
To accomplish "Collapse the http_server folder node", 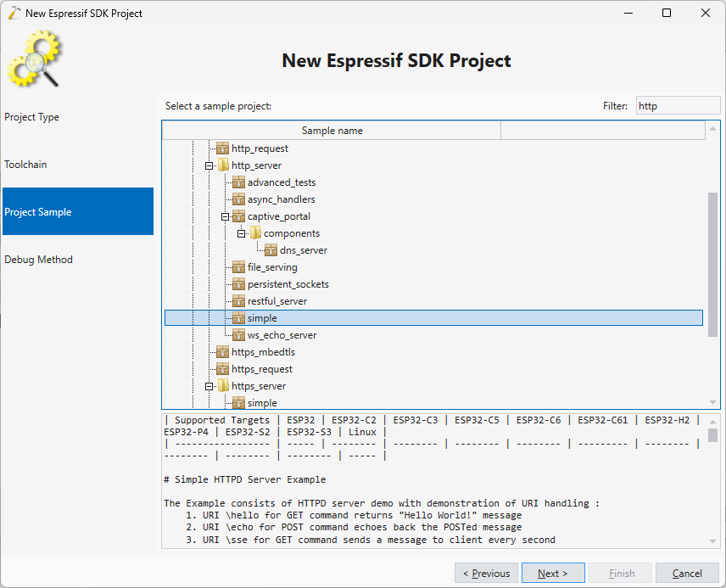I will click(209, 165).
